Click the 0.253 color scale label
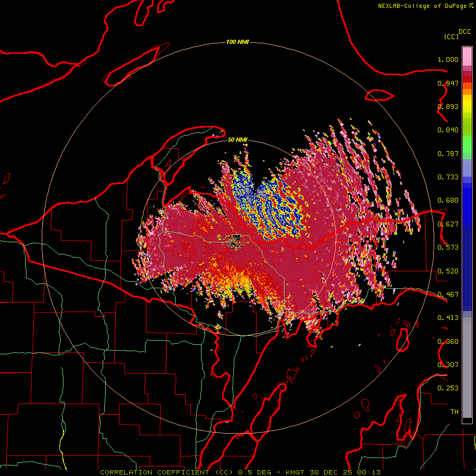The height and width of the screenshot is (476, 476). (x=448, y=388)
